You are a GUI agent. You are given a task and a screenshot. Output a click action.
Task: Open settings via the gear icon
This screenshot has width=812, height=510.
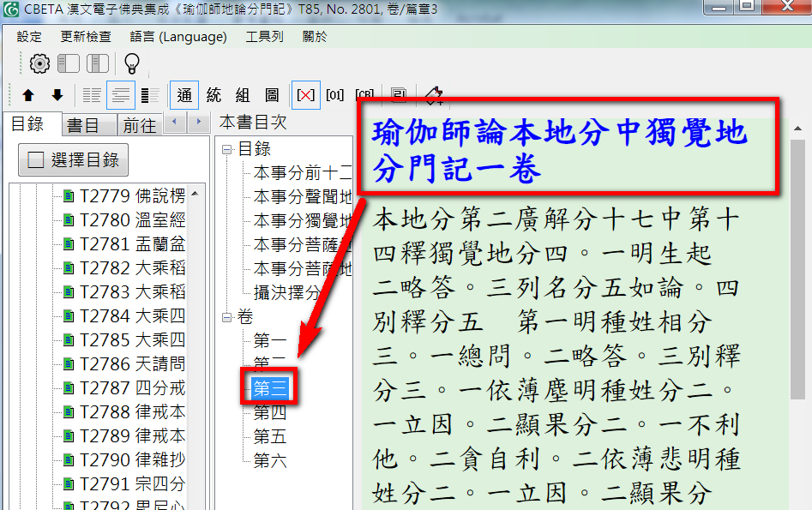pyautogui.click(x=39, y=63)
